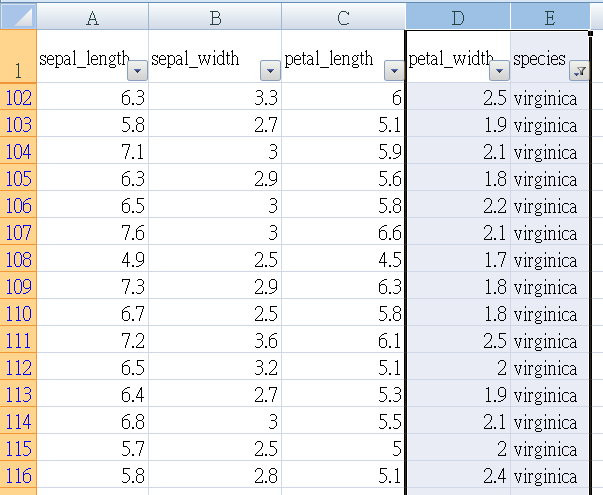Select cell D106 with value 2.2
603x495 pixels.
click(x=458, y=204)
